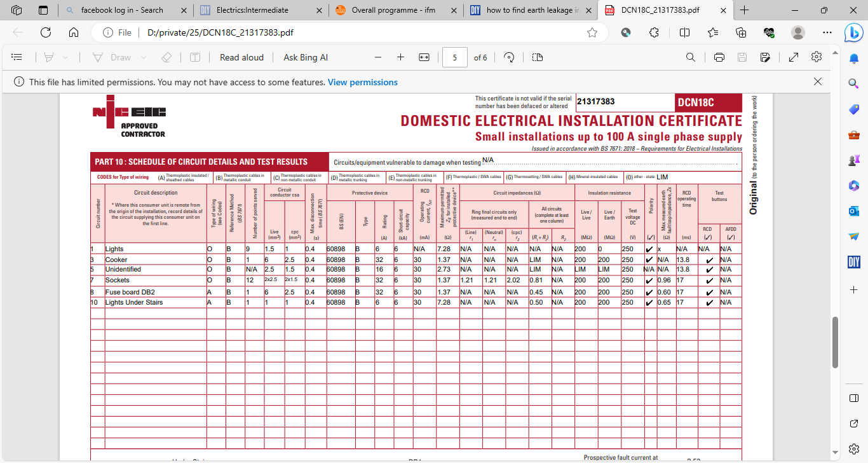868x463 pixels.
Task: Expand the Highlight color options arrow
Action: (x=65, y=57)
